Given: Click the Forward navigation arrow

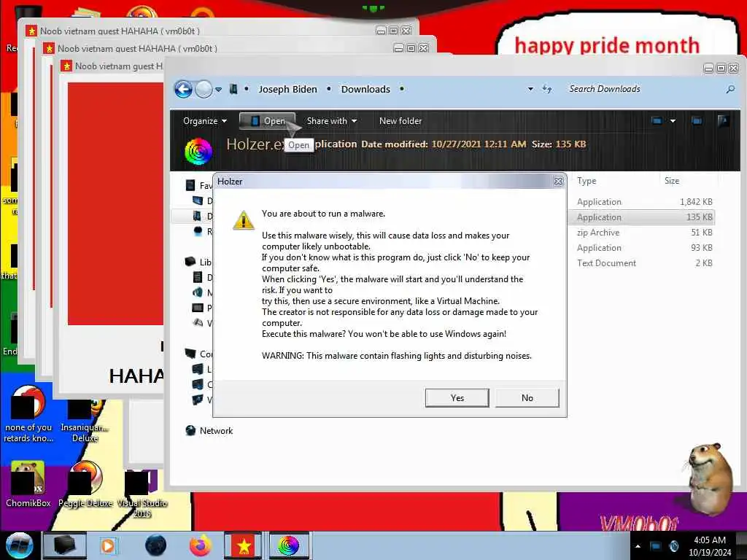Looking at the screenshot, I should [x=204, y=89].
